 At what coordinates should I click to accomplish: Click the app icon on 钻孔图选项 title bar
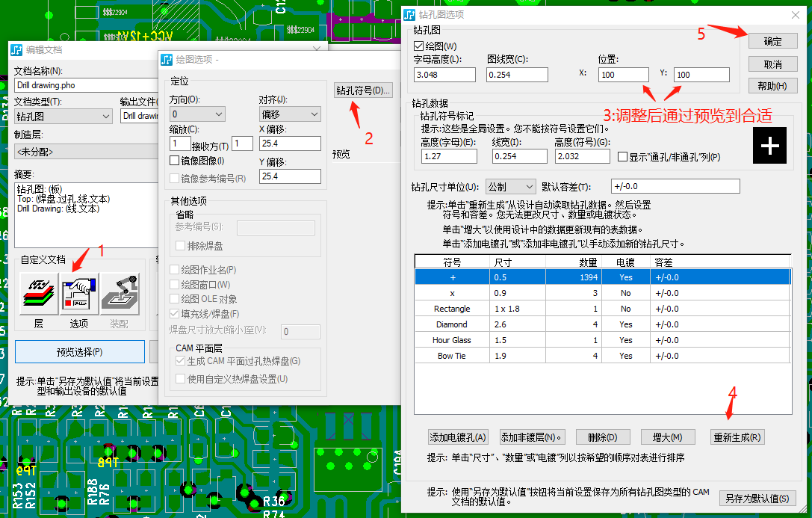(409, 14)
